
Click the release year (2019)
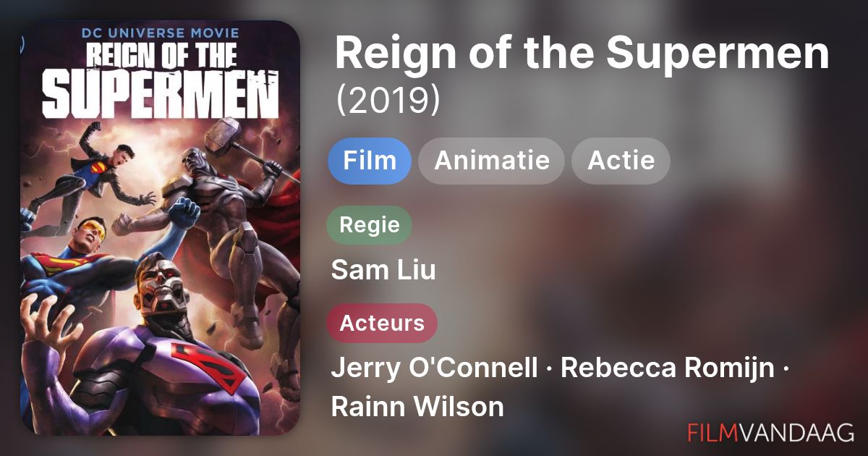click(388, 101)
